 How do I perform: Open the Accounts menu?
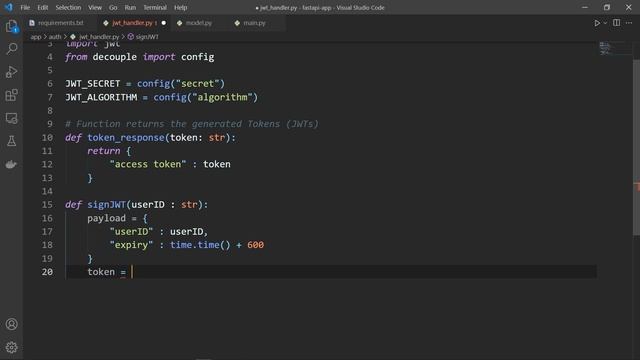[x=11, y=324]
